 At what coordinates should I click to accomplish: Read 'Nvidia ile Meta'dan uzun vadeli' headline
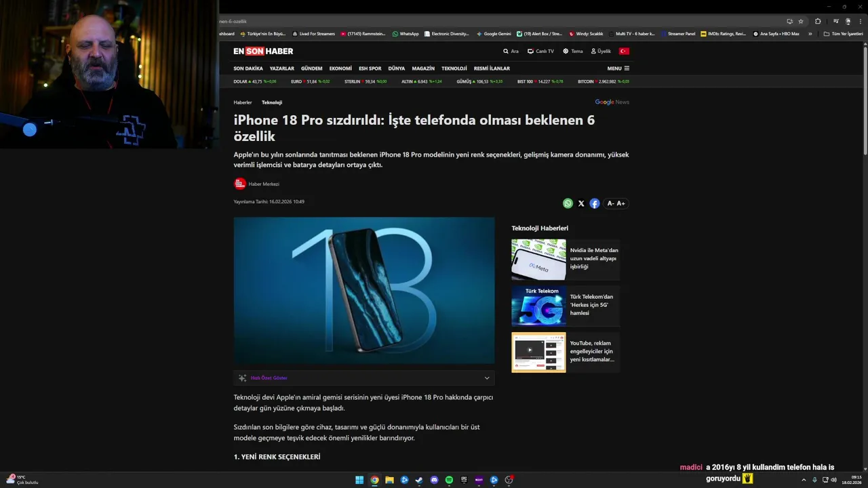coord(594,258)
